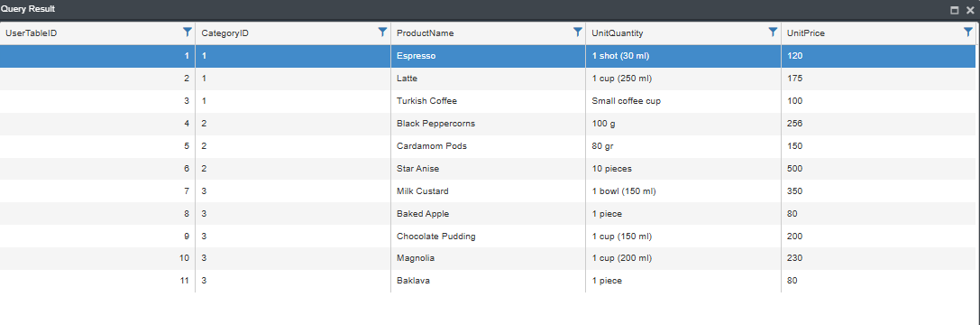Click the '80 gr' quantity cell
This screenshot has width=980, height=325.
(x=683, y=146)
